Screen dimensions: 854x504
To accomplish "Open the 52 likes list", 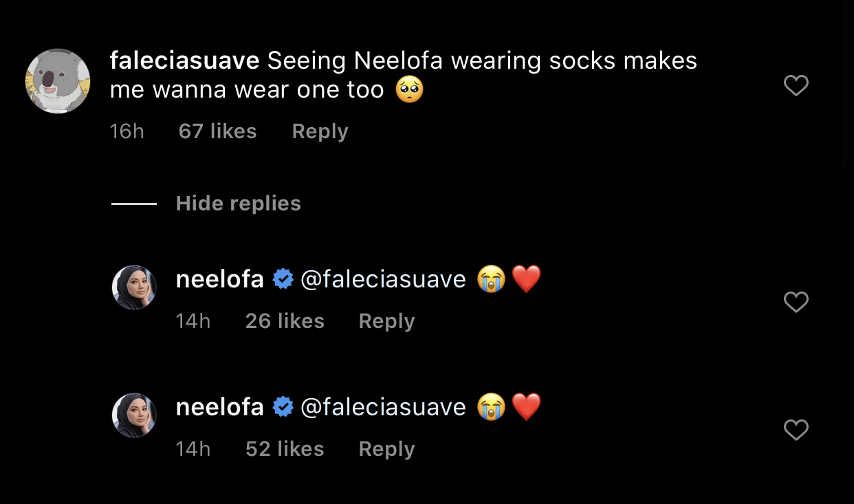I will coord(285,449).
